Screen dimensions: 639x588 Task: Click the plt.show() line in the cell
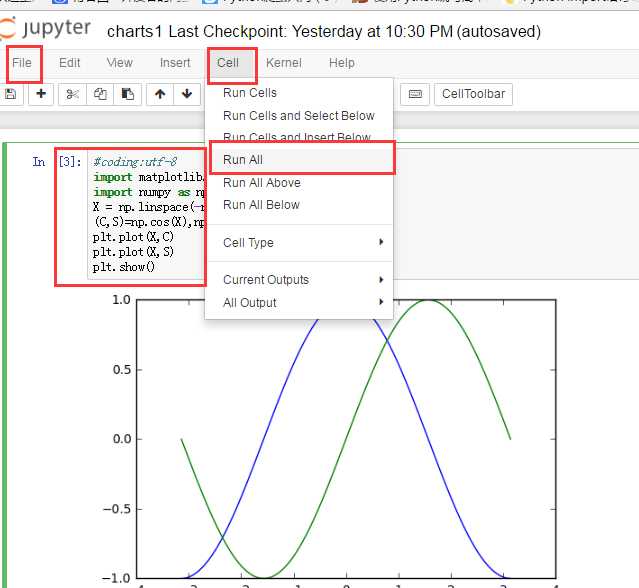124,267
